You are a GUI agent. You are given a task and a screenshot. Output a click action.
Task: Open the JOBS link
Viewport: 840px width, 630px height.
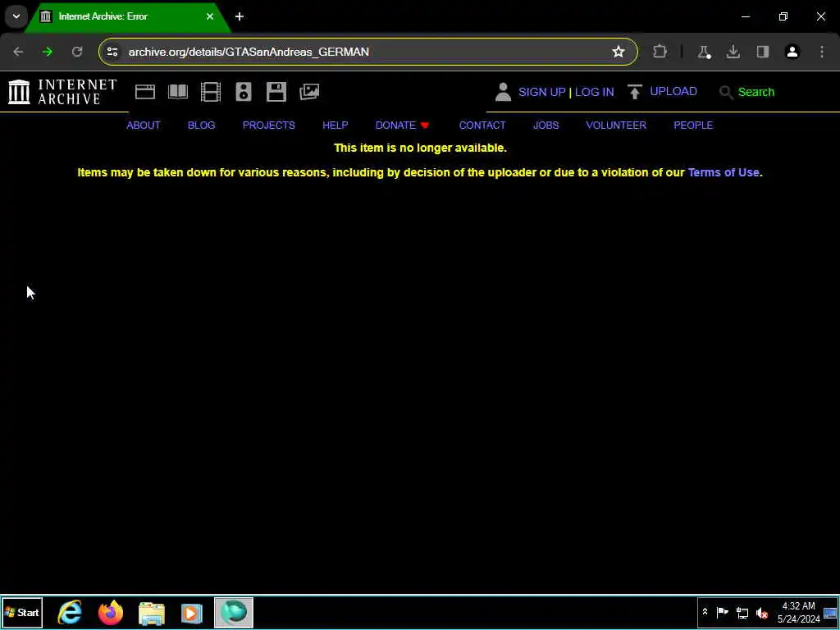tap(546, 126)
